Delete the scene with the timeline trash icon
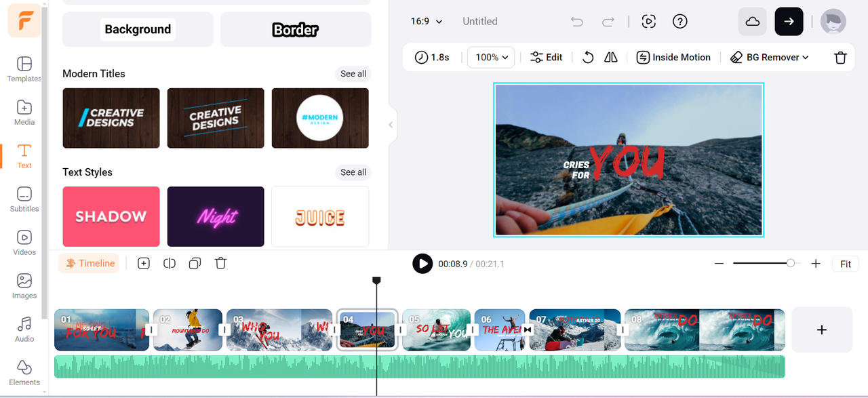This screenshot has width=868, height=398. (220, 264)
